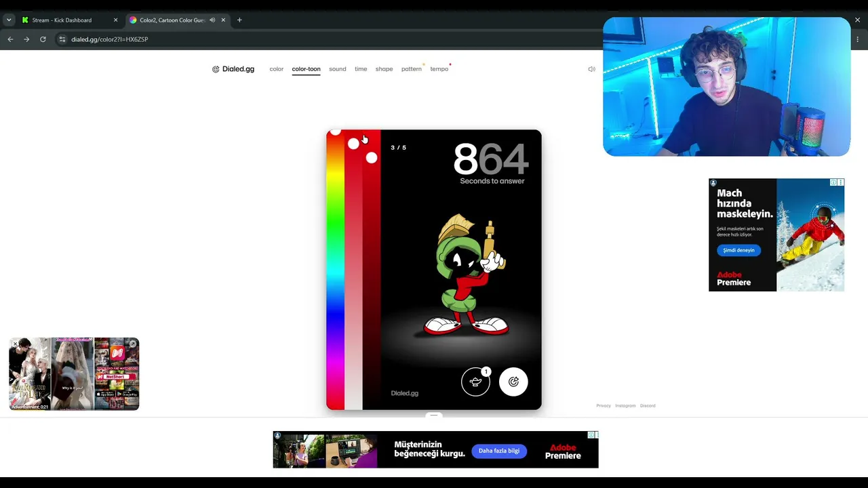The image size is (868, 488).
Task: Click the 864 countdown number
Action: tap(490, 159)
